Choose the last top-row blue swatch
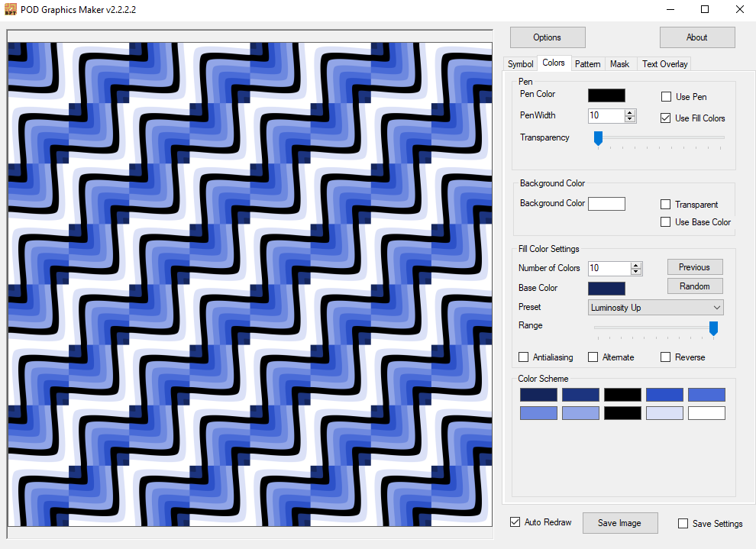The image size is (756, 549). point(706,395)
